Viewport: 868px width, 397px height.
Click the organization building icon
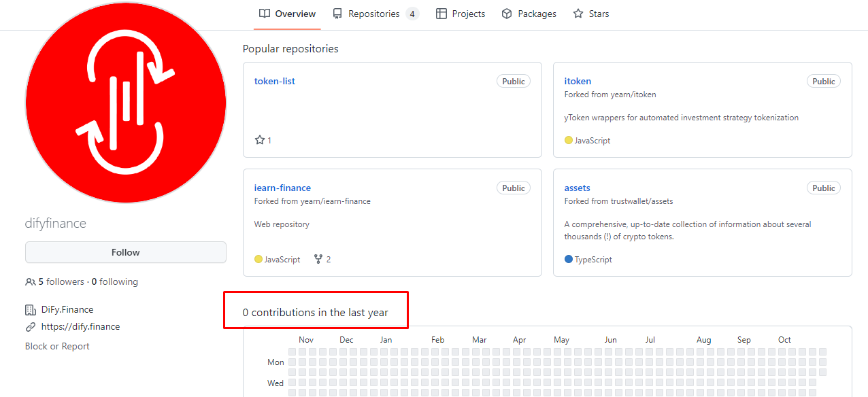click(31, 309)
